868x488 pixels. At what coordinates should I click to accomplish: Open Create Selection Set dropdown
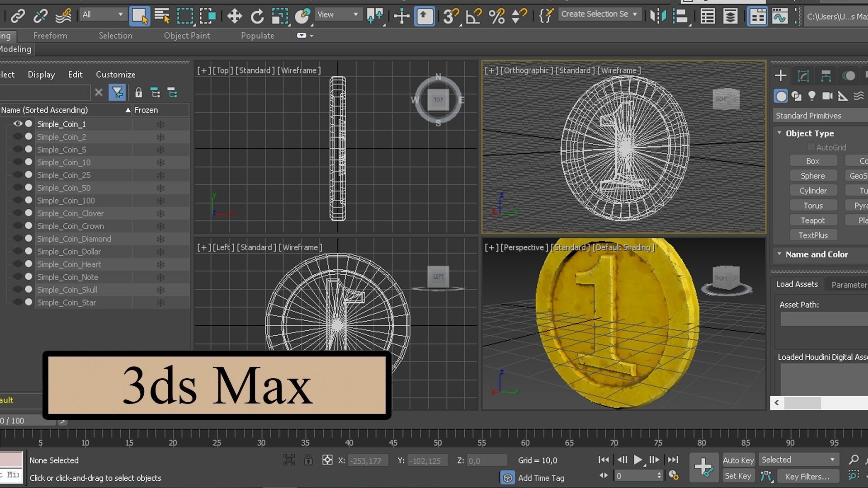[x=599, y=14]
